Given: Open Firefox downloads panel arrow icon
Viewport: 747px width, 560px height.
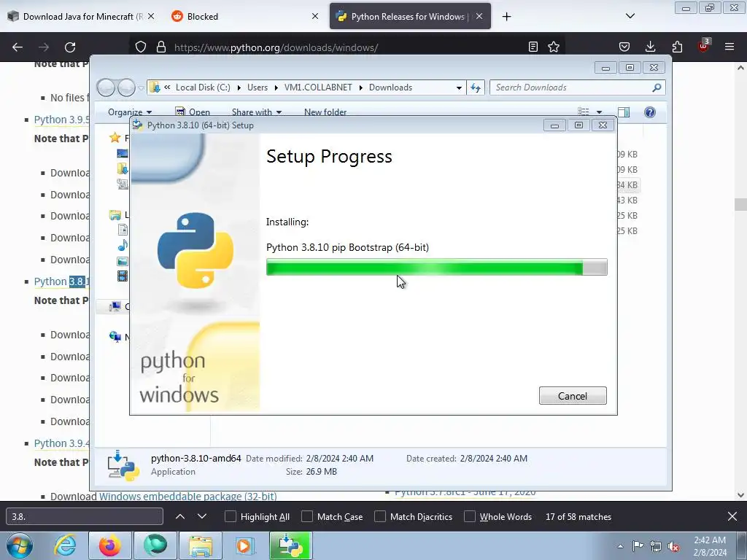Looking at the screenshot, I should point(650,47).
